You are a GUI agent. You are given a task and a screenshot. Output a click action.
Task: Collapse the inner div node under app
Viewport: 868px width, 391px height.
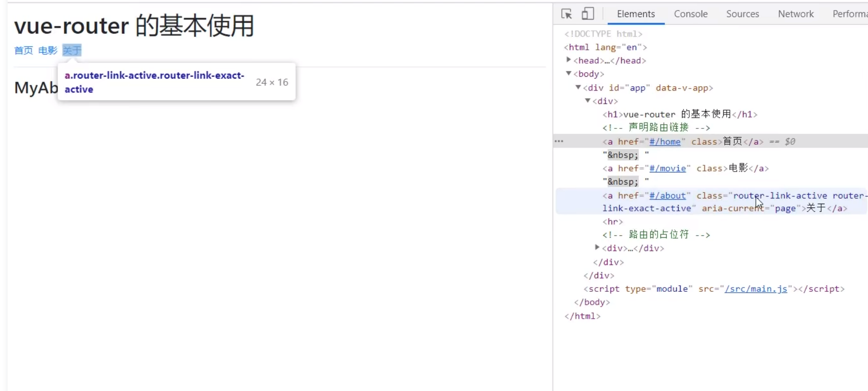tap(588, 101)
